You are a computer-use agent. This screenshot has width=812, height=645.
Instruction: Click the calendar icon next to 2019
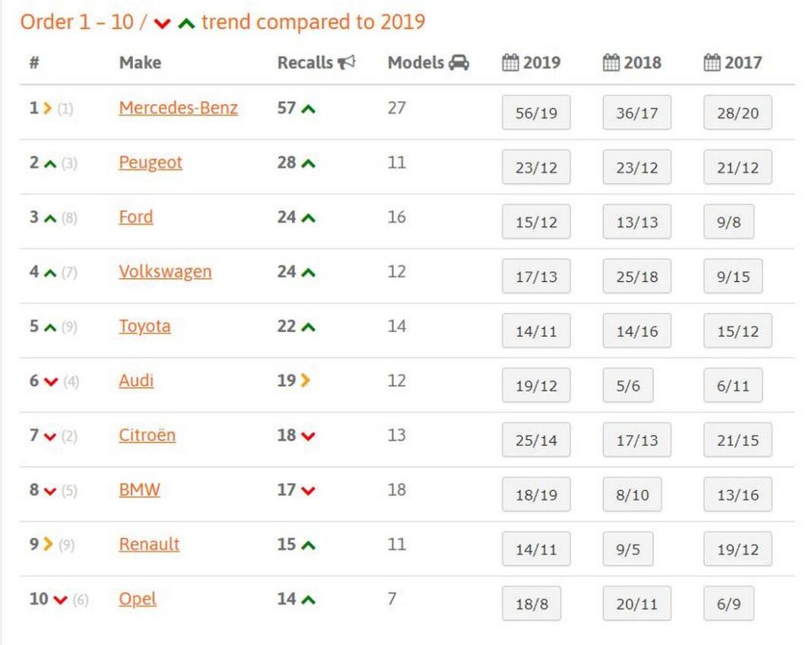pyautogui.click(x=511, y=63)
